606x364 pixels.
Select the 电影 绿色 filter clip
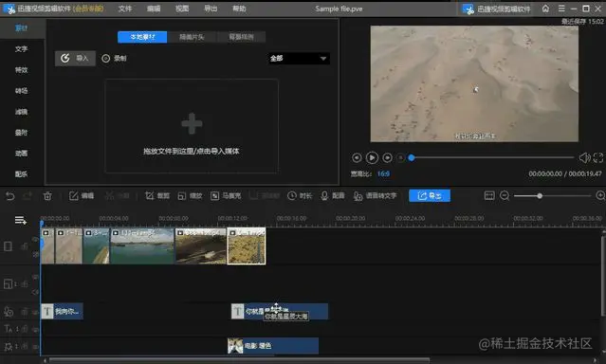click(273, 346)
